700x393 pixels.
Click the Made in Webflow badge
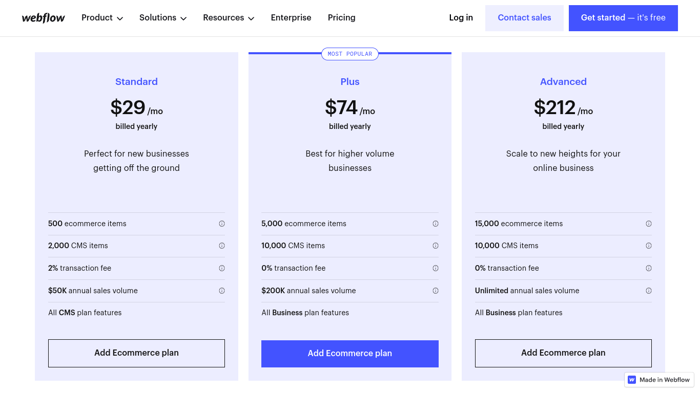(659, 380)
